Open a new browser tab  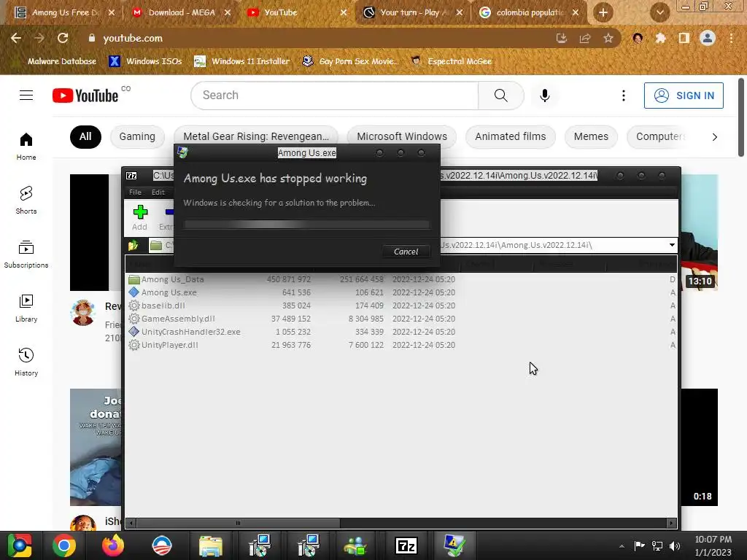[x=603, y=12]
